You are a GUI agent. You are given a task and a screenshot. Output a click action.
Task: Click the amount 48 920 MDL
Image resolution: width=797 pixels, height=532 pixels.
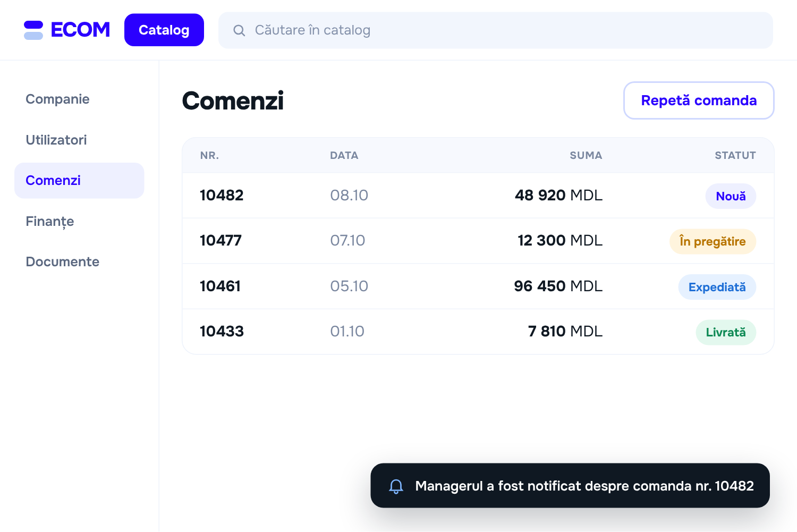point(558,196)
